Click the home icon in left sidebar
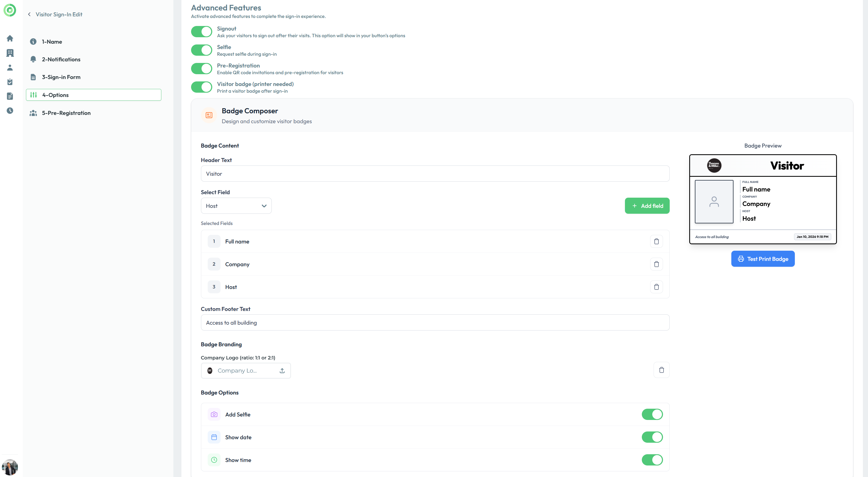Image resolution: width=868 pixels, height=477 pixels. [x=10, y=38]
